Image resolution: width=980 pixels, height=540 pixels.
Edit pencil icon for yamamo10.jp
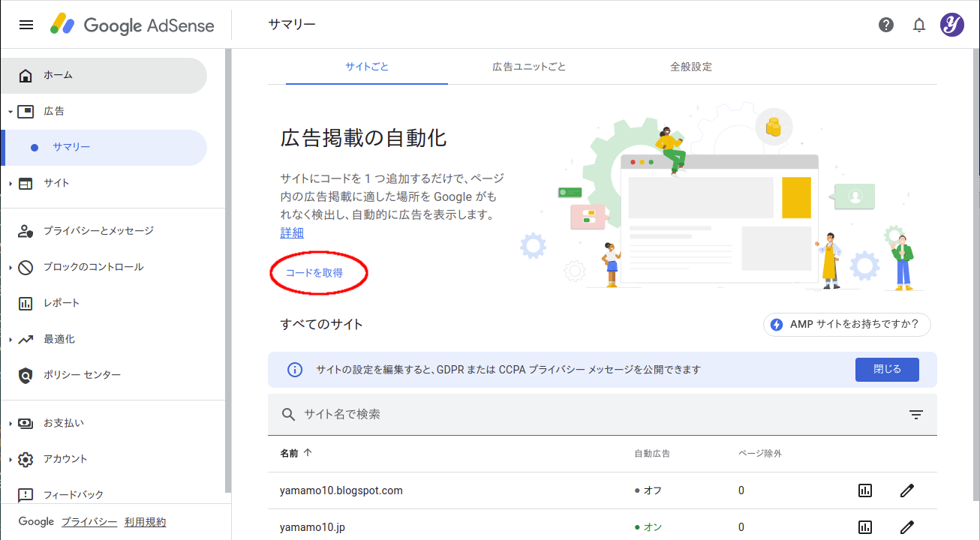[x=907, y=527]
